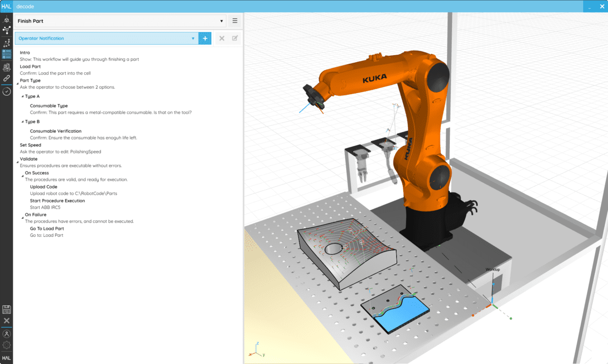Select the strategy planning sidebar tool

click(x=7, y=43)
